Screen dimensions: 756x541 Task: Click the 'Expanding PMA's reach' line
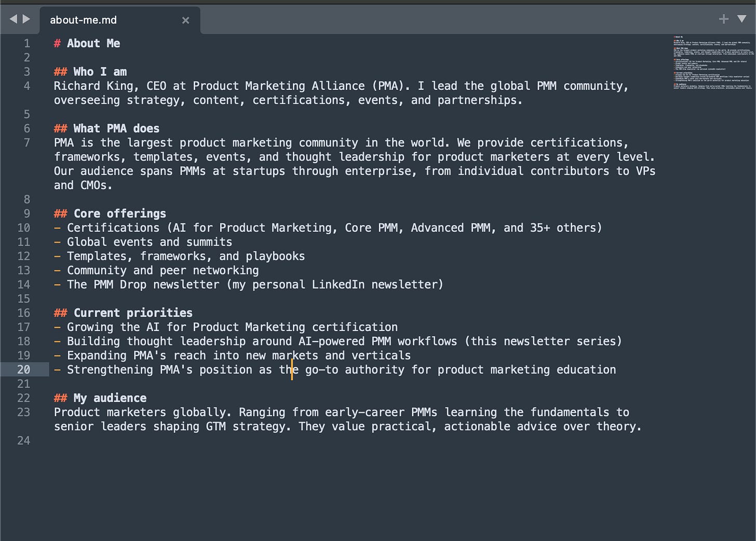point(232,355)
